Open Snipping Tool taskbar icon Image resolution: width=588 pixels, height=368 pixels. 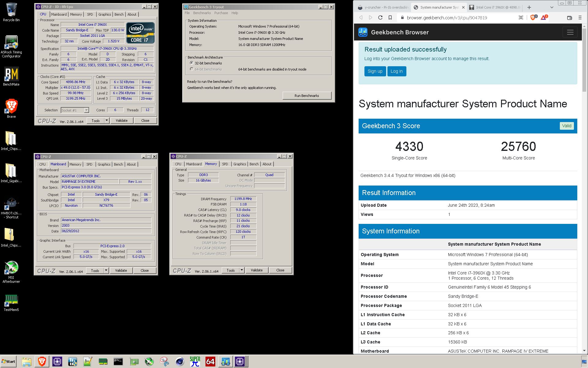coord(164,362)
